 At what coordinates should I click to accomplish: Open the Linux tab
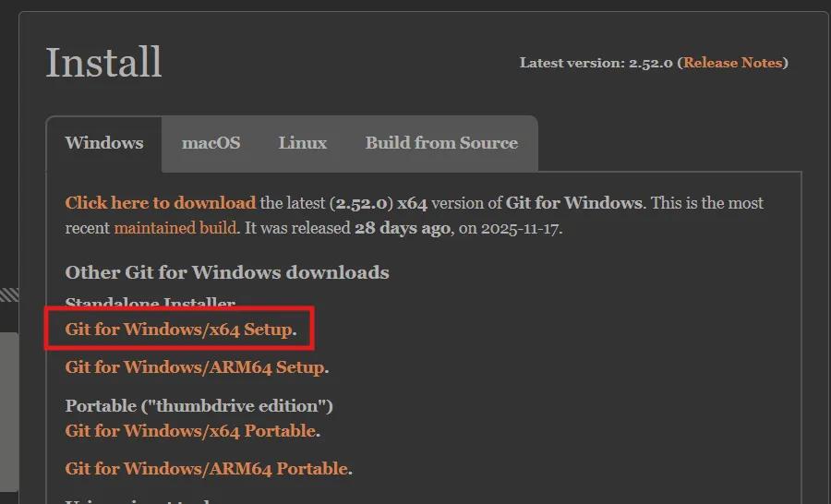coord(303,143)
